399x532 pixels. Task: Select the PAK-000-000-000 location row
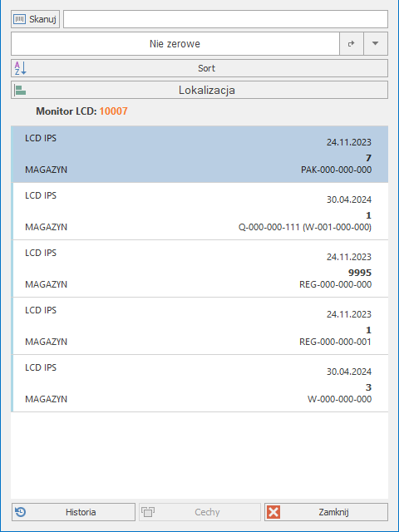tap(199, 155)
